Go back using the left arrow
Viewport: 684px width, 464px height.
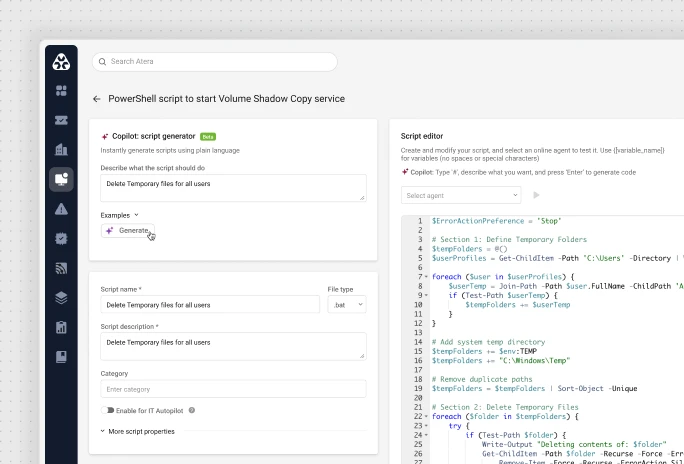97,99
